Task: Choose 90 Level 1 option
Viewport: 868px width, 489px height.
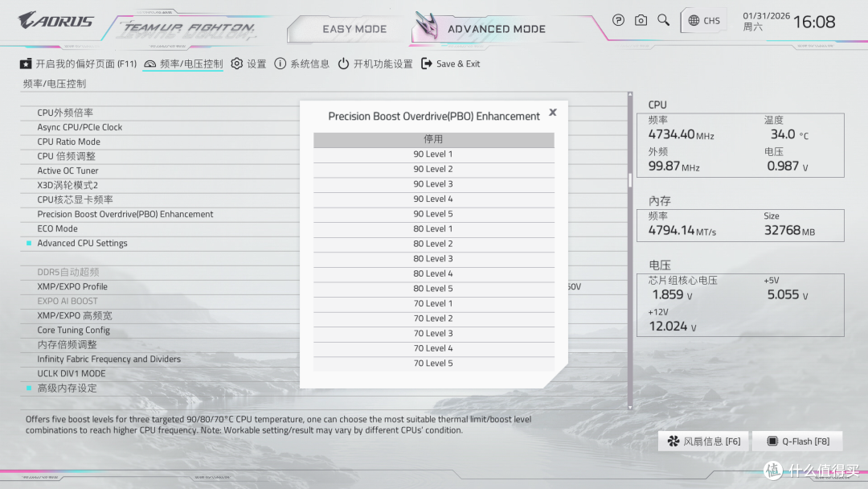Action: tap(433, 154)
